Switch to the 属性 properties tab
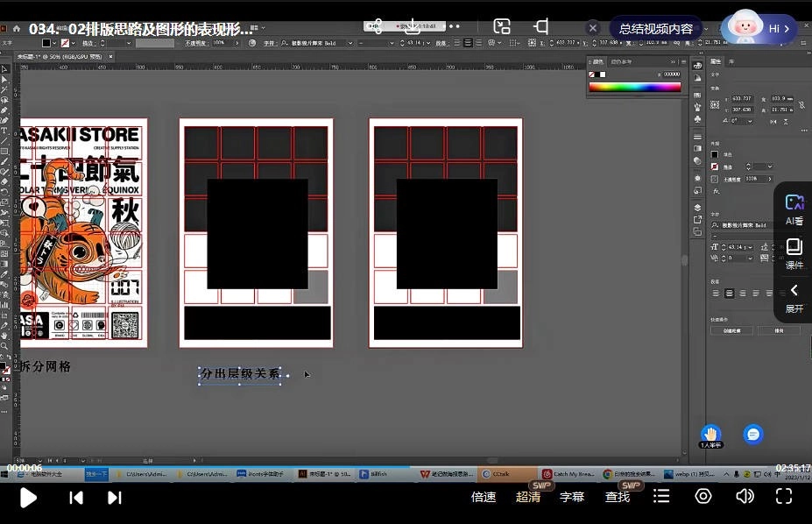This screenshot has width=812, height=524. 716,61
